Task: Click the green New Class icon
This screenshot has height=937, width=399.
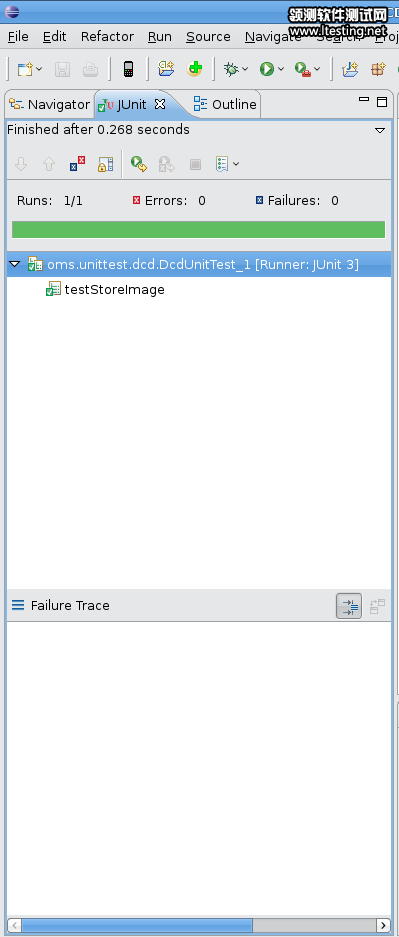Action: [x=194, y=69]
